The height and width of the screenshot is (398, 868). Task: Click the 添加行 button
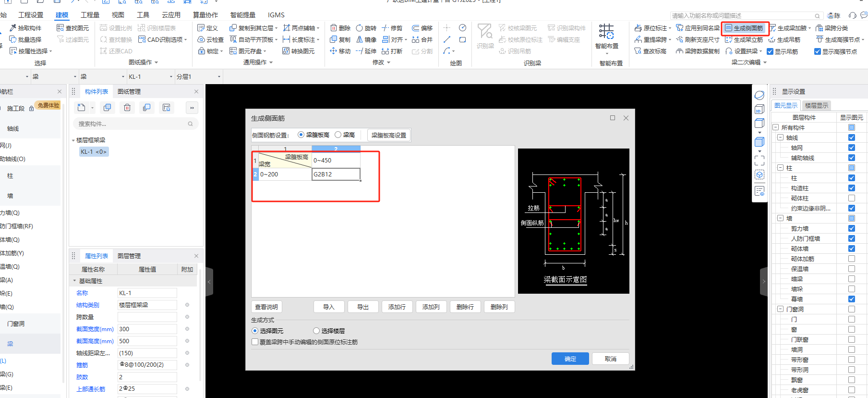tap(397, 307)
